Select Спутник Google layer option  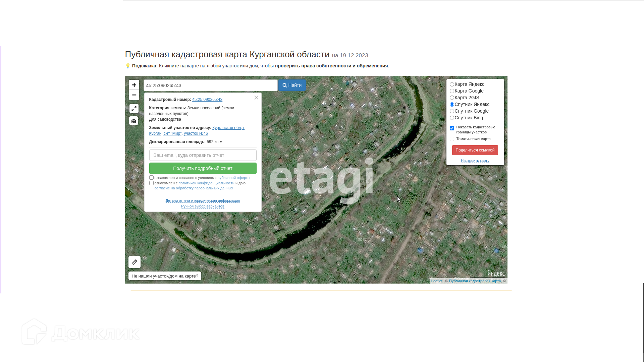tap(452, 111)
